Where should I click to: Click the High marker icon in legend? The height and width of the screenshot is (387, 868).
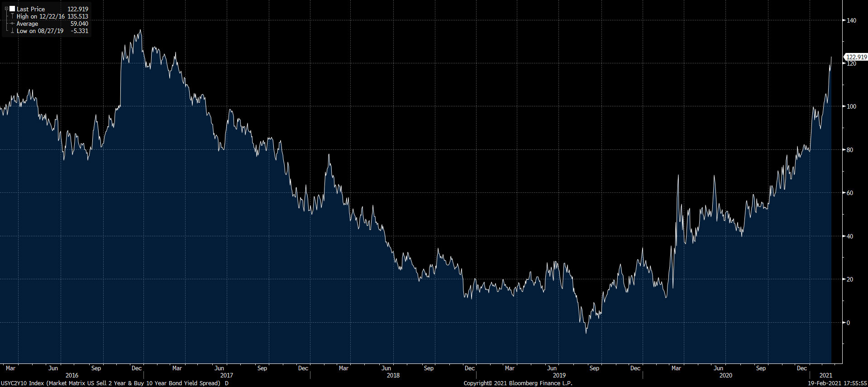pyautogui.click(x=12, y=16)
